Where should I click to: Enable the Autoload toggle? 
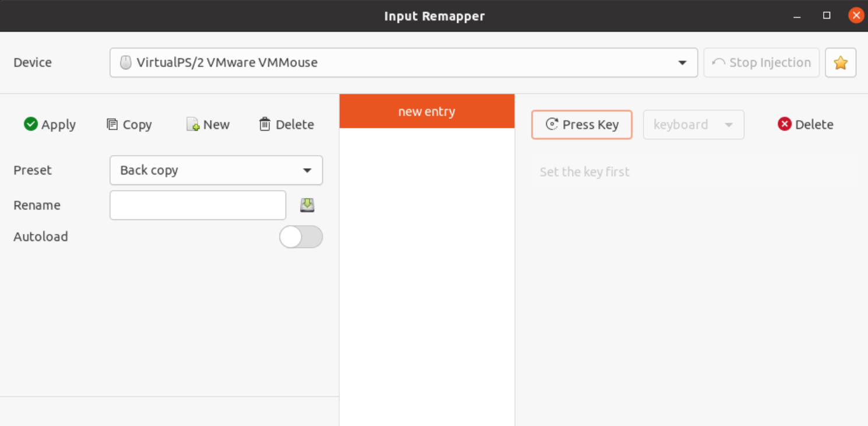click(301, 237)
